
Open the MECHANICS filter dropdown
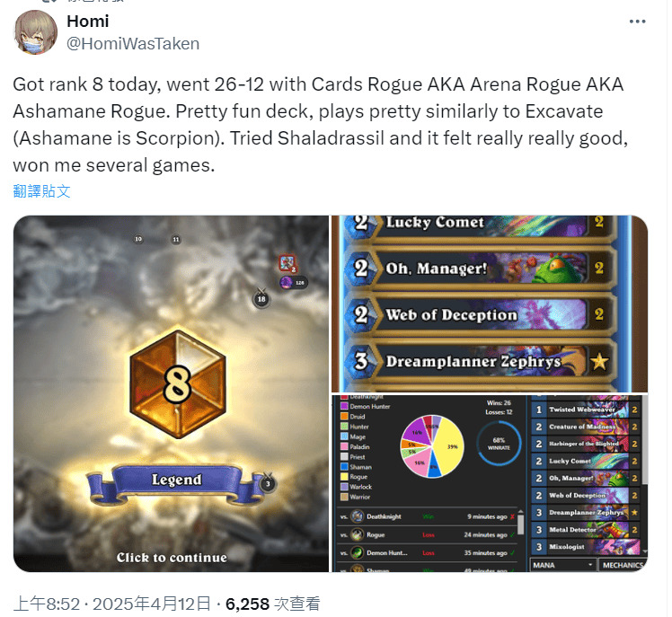pos(623,565)
